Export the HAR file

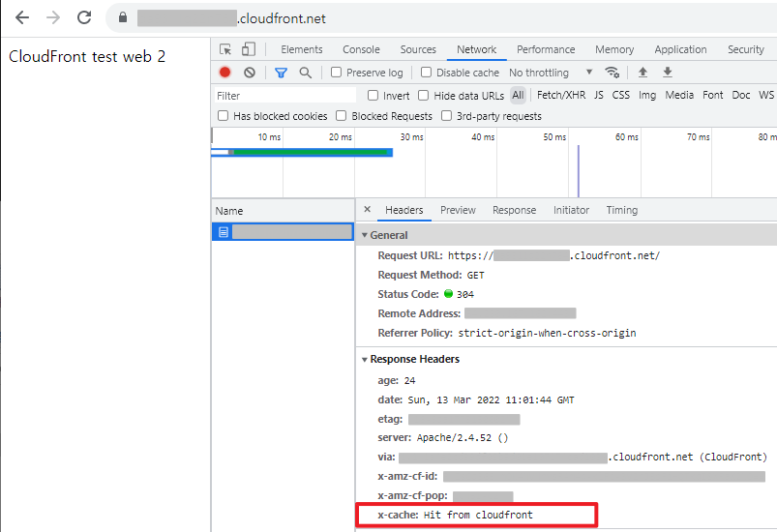point(668,73)
